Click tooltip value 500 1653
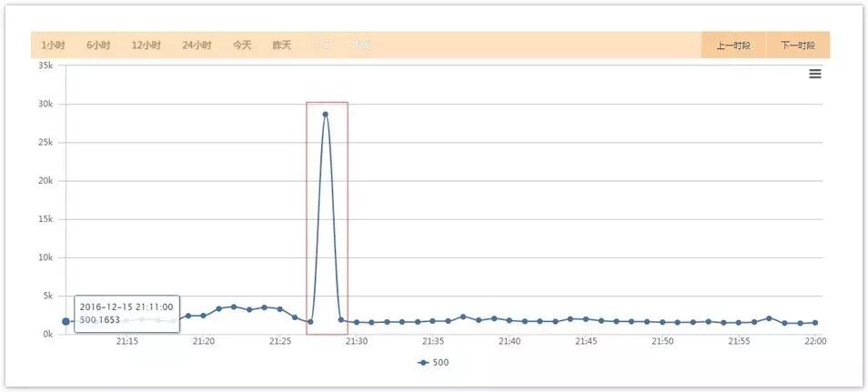The height and width of the screenshot is (392, 868). click(x=100, y=320)
